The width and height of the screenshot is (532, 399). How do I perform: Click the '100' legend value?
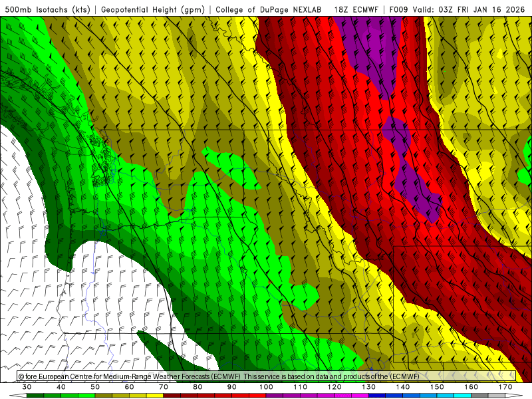pyautogui.click(x=266, y=387)
